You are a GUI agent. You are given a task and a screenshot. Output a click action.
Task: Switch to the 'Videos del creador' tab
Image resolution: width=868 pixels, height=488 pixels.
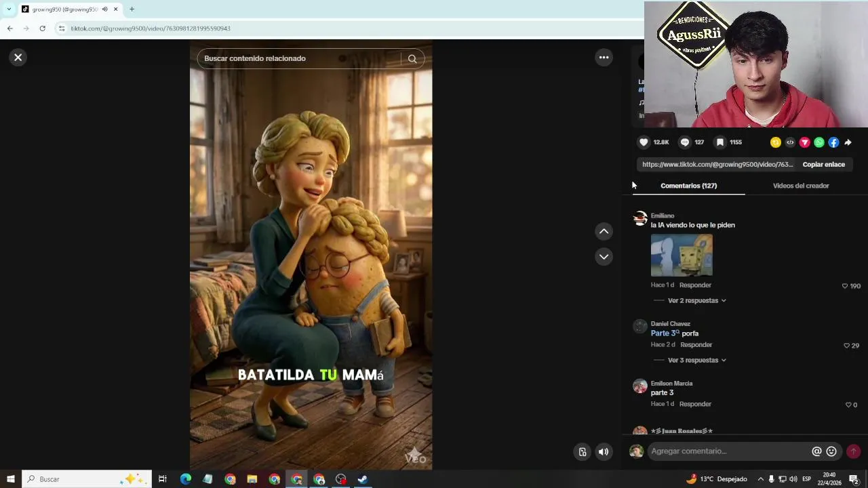(801, 186)
